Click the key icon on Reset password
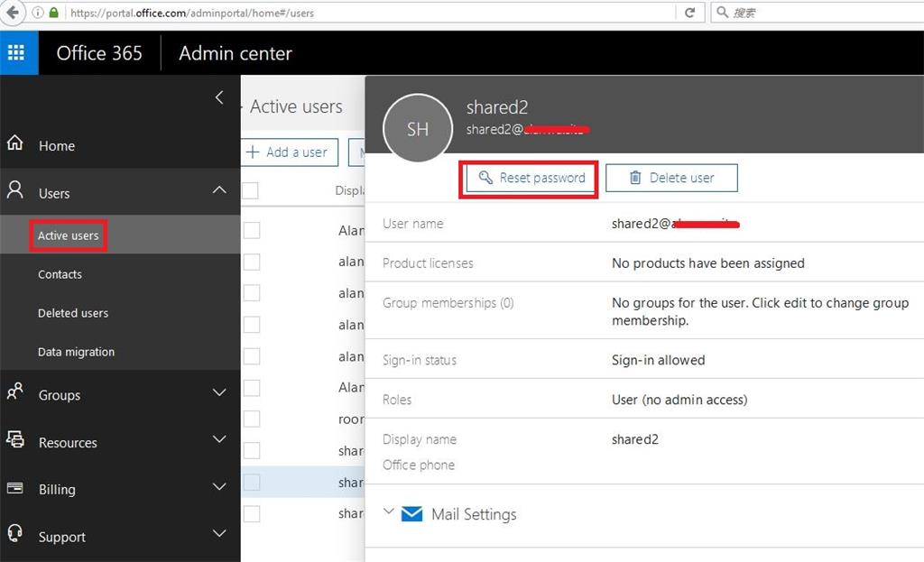Viewport: 924px width, 562px height. point(485,178)
